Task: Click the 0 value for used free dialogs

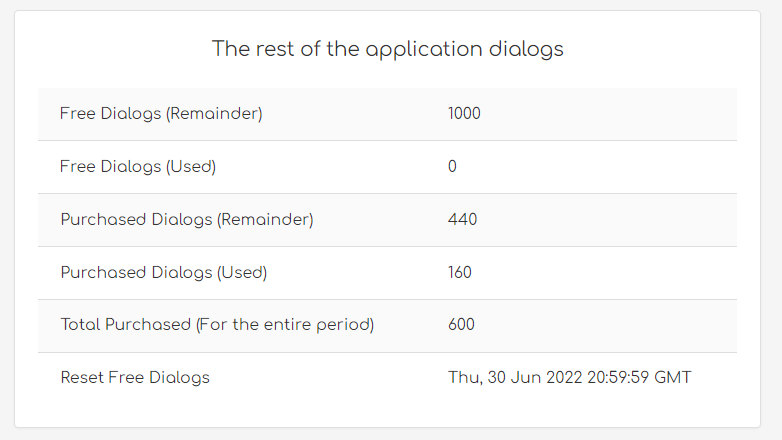Action: [452, 167]
